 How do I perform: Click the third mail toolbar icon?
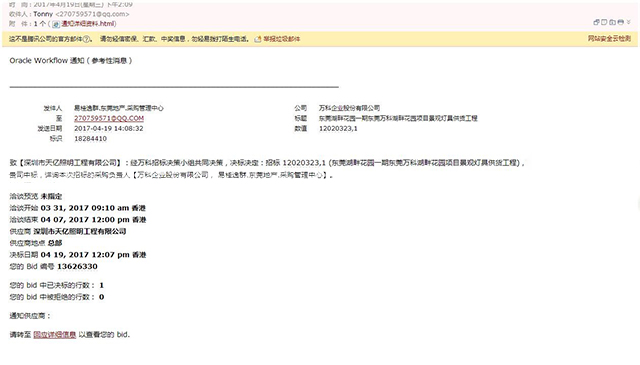(612, 22)
